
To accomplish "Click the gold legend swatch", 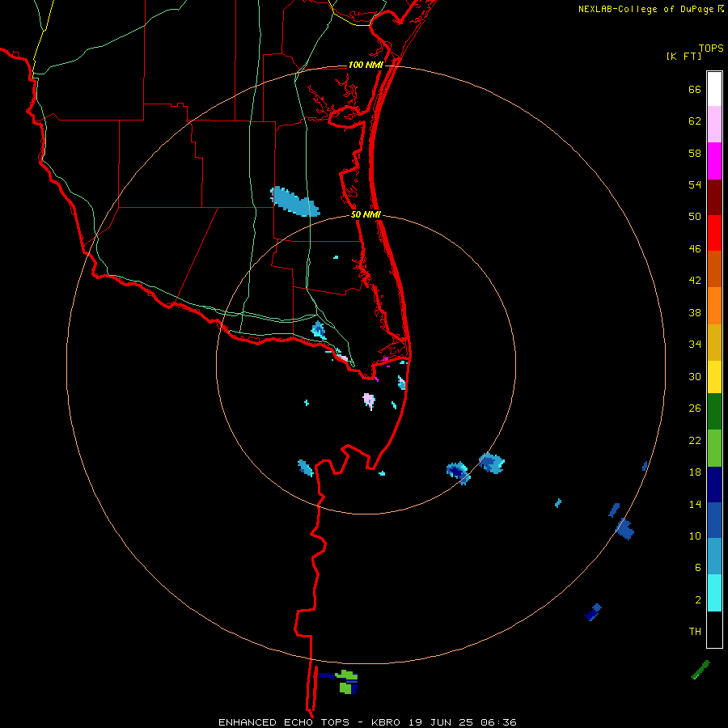I will [x=714, y=343].
